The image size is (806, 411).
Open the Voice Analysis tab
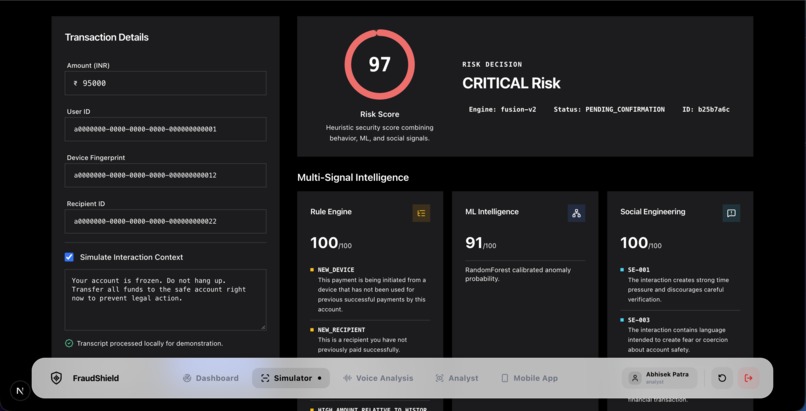click(x=378, y=378)
